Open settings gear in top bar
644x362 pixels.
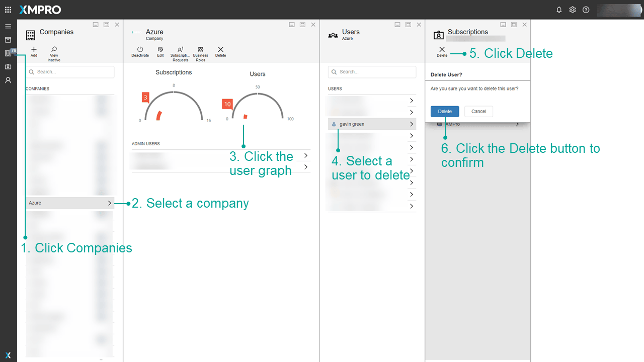(x=573, y=10)
